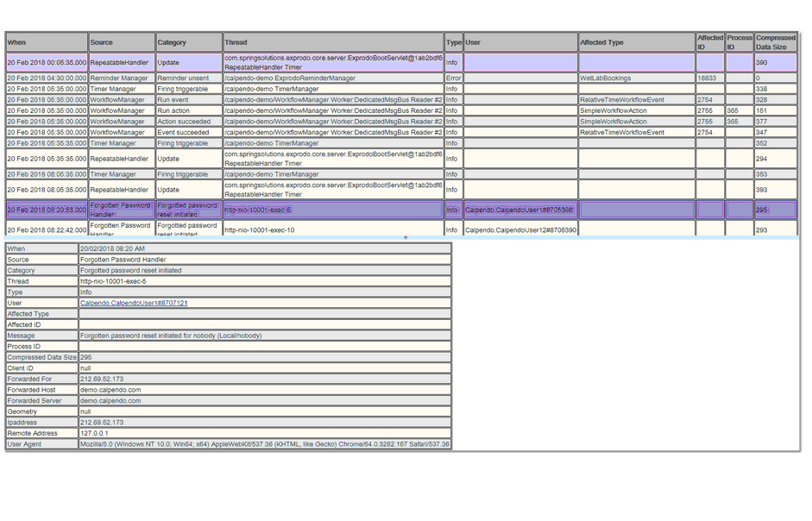Image resolution: width=812 pixels, height=521 pixels.
Task: Click the User Agent value in details
Action: click(x=264, y=444)
